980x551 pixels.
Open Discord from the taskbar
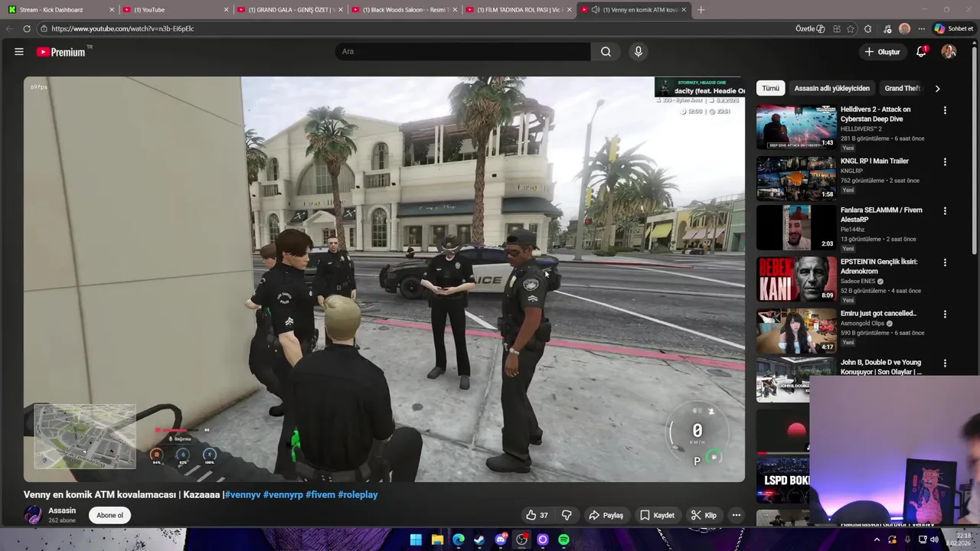[x=501, y=540]
